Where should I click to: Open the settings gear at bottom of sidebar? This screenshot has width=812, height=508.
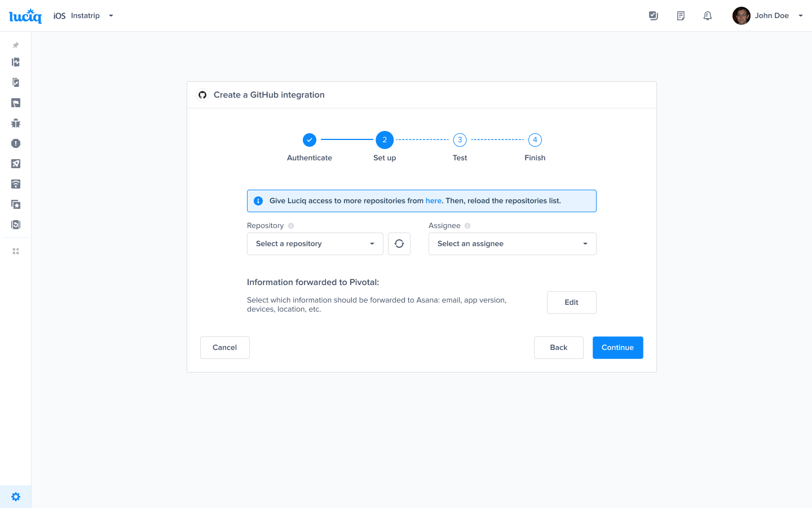(x=15, y=496)
